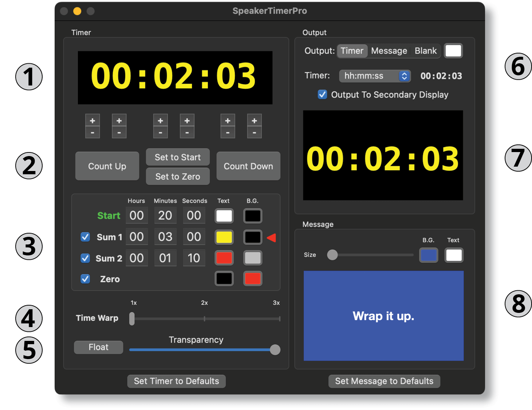Click the Start row black B.G. swatch
Viewport: 532px width, 410px height.
(x=253, y=216)
